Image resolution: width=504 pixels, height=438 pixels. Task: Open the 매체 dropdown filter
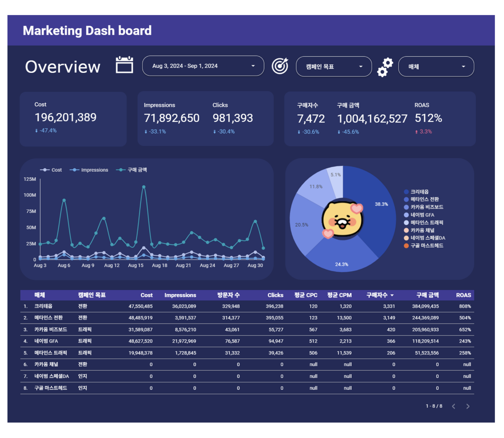click(x=436, y=66)
